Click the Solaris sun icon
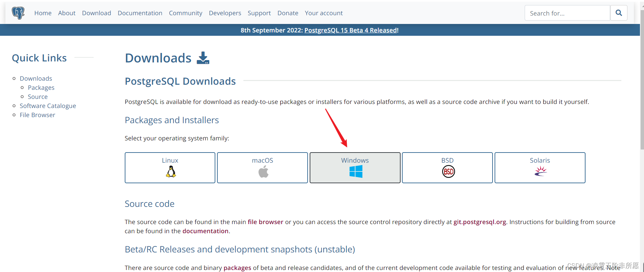 [x=541, y=171]
